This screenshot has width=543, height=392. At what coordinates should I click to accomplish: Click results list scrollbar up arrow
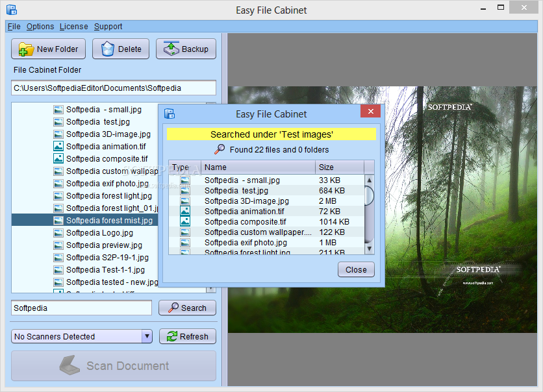tap(369, 180)
